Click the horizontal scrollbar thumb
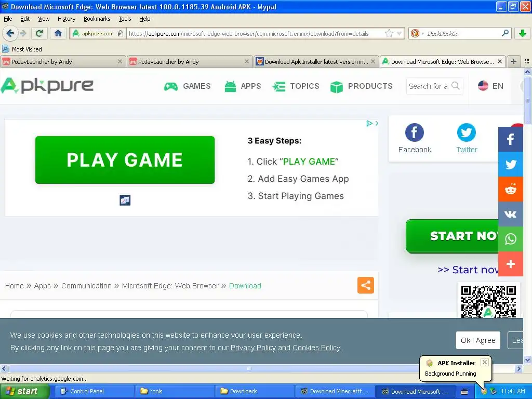Viewport: 532px width, 399px height. pos(249,368)
